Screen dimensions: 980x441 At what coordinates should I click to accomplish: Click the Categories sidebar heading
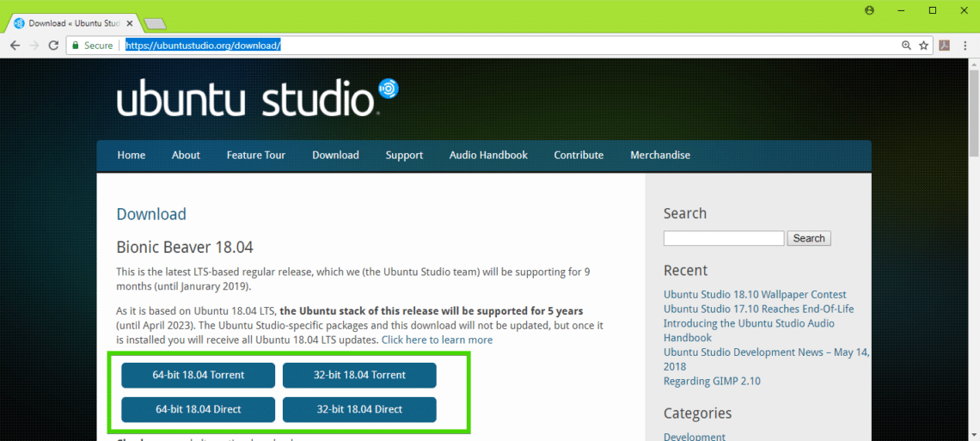tap(697, 413)
